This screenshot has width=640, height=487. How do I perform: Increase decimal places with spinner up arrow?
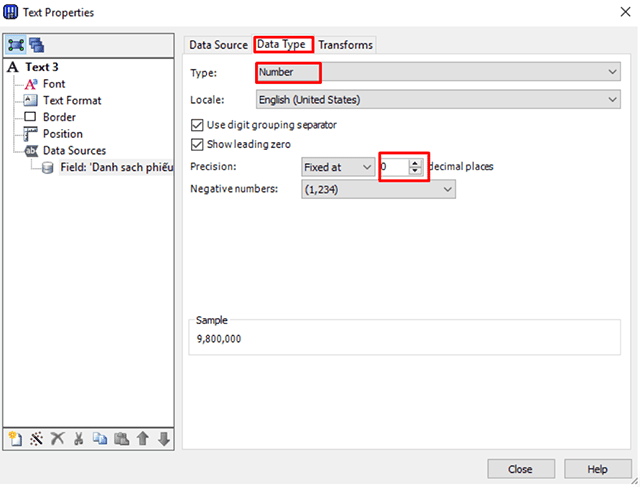click(416, 163)
